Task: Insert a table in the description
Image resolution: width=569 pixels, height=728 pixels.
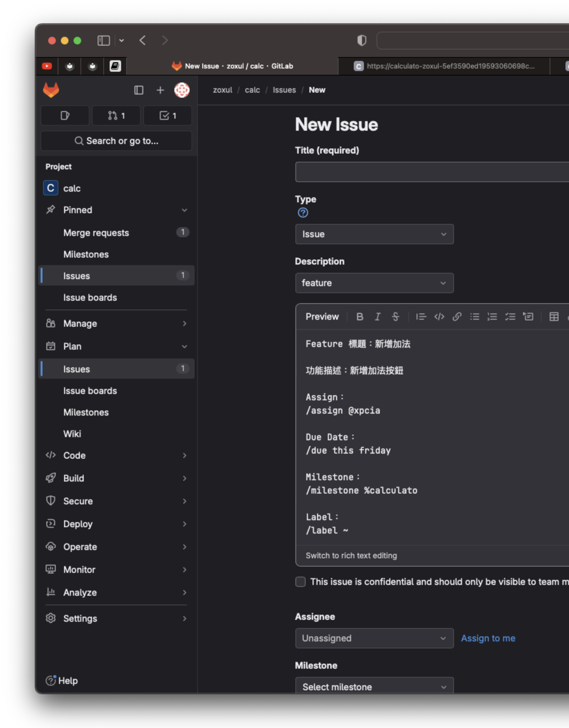Action: point(554,317)
